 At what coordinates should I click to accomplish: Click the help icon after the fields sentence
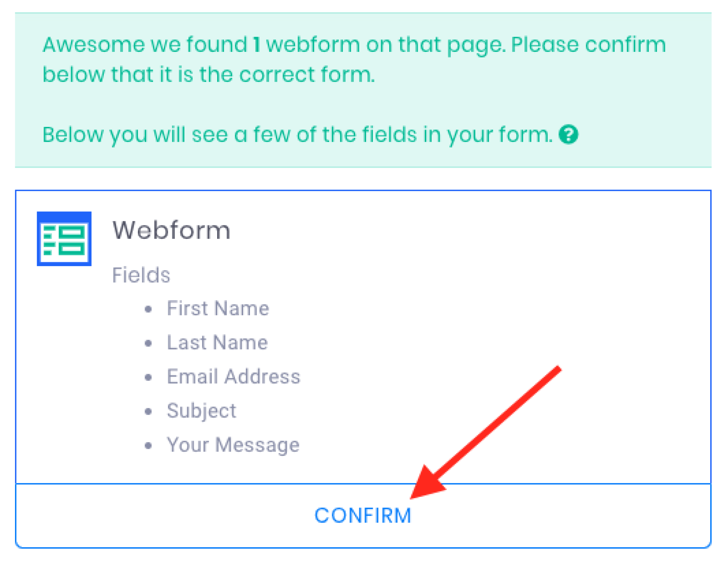click(569, 134)
